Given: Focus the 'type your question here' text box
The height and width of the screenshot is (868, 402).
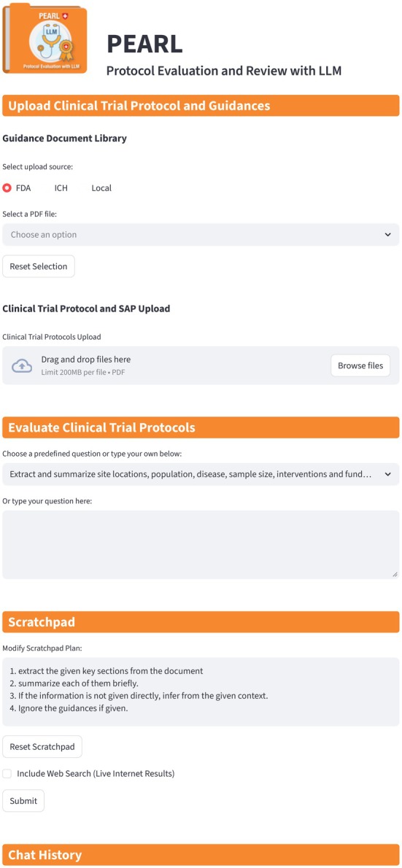Looking at the screenshot, I should pos(201,545).
